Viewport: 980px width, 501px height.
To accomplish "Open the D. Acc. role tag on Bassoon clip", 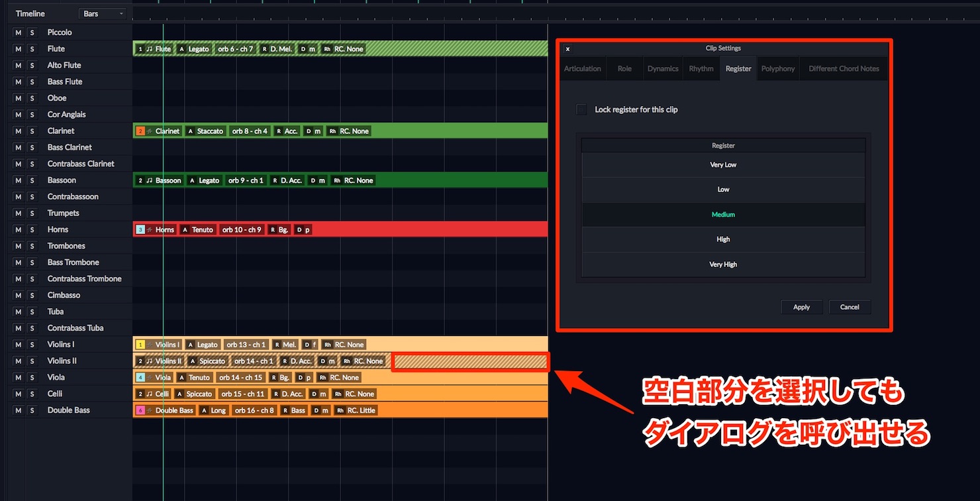I will point(287,180).
